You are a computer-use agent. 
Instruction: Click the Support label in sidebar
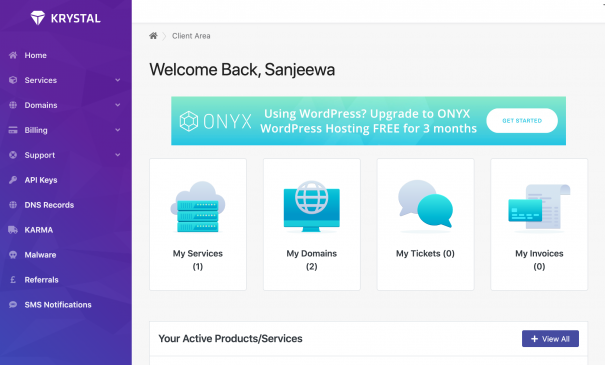[40, 155]
